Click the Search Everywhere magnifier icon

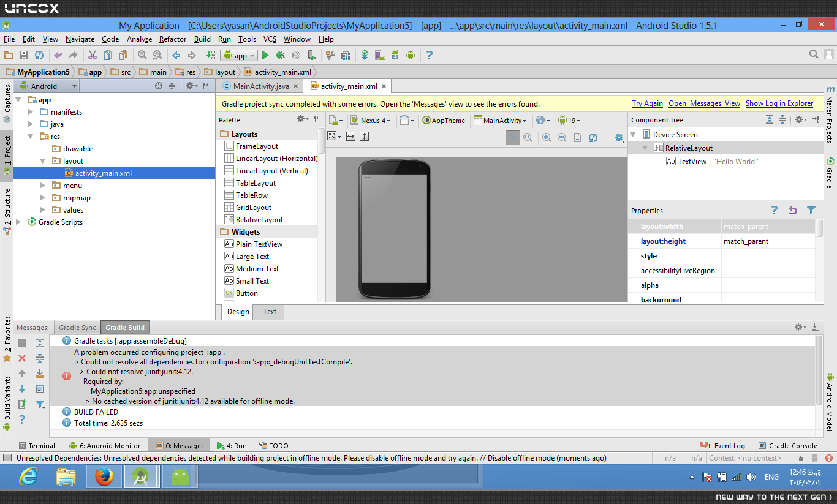[814, 55]
